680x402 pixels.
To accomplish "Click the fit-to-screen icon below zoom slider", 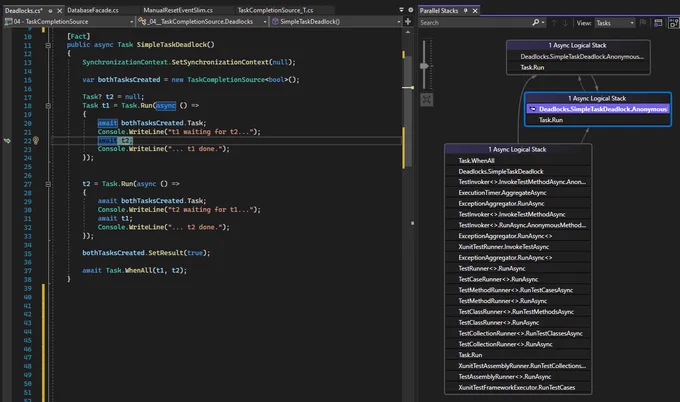I will (x=427, y=100).
